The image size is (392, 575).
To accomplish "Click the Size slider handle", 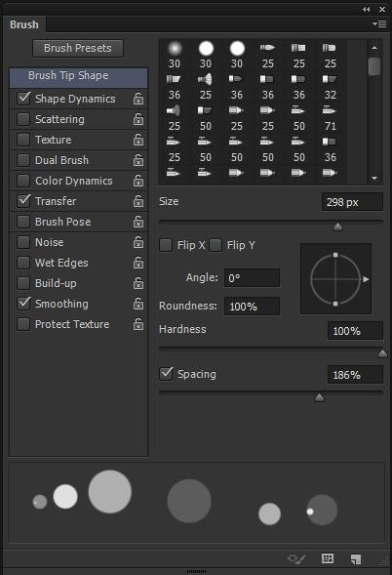I will (x=337, y=227).
